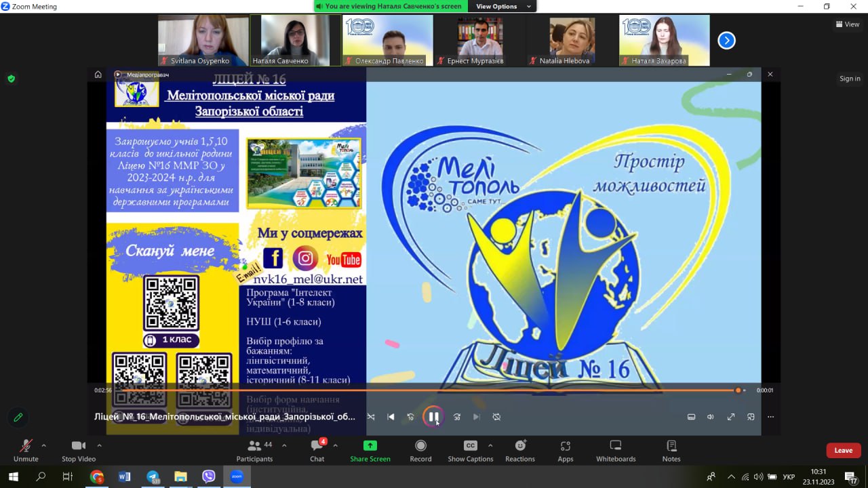Unmute the microphone in Zoom
The image size is (868, 488).
[26, 451]
